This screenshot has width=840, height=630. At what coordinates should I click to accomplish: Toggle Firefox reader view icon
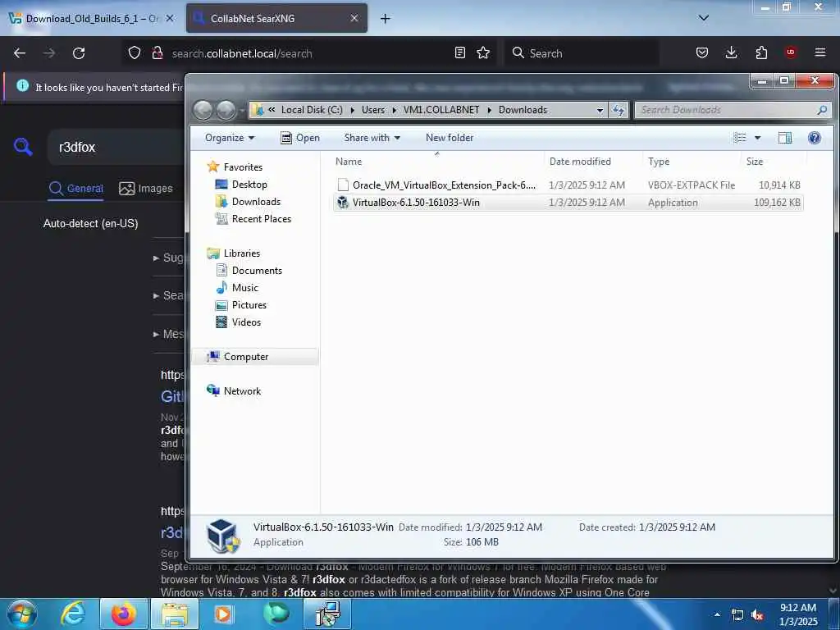pos(459,52)
